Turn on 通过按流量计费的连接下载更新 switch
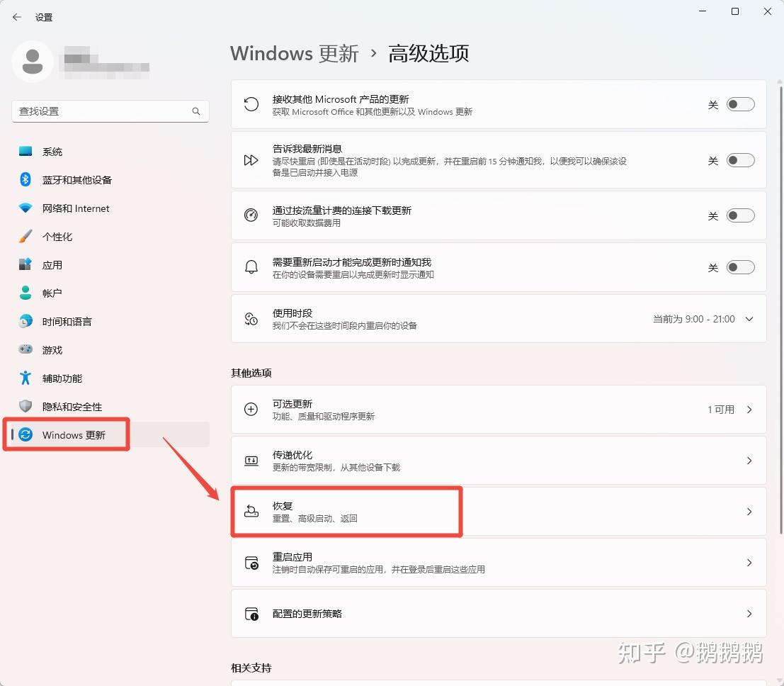Image resolution: width=784 pixels, height=686 pixels. [x=741, y=215]
